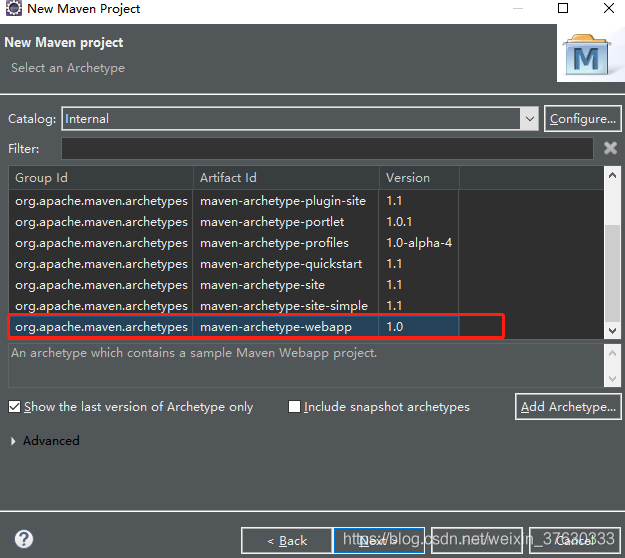The height and width of the screenshot is (558, 625).
Task: Select maven-archetype-webapp row
Action: coord(306,327)
